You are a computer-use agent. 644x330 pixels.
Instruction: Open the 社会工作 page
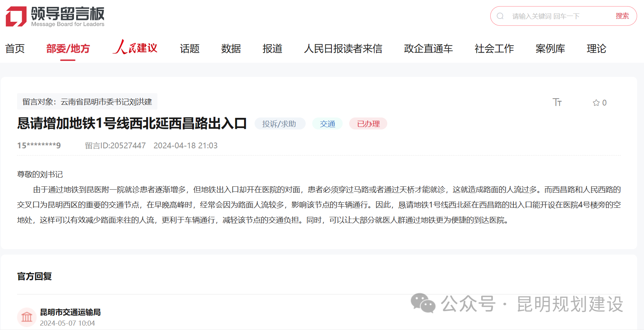click(494, 48)
